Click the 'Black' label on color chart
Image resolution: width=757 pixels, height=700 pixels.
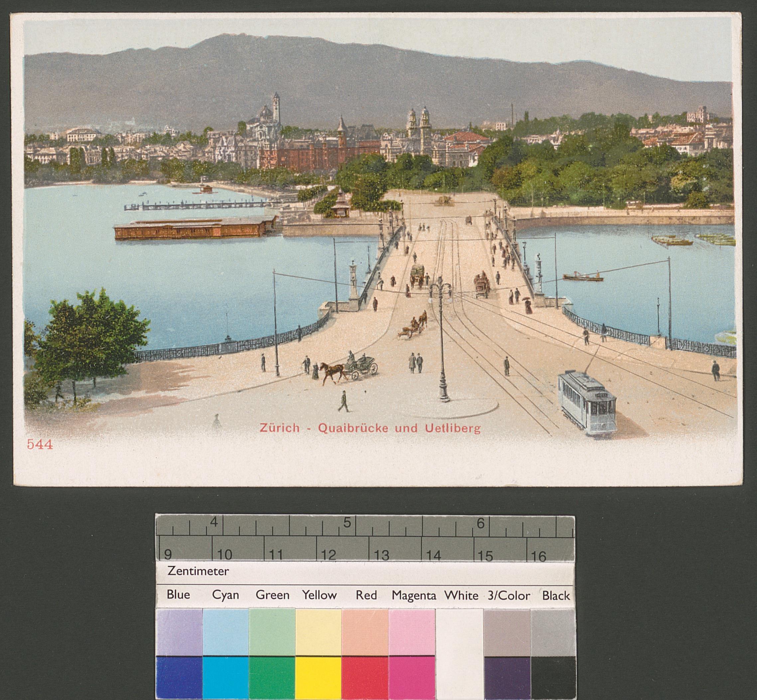click(556, 596)
